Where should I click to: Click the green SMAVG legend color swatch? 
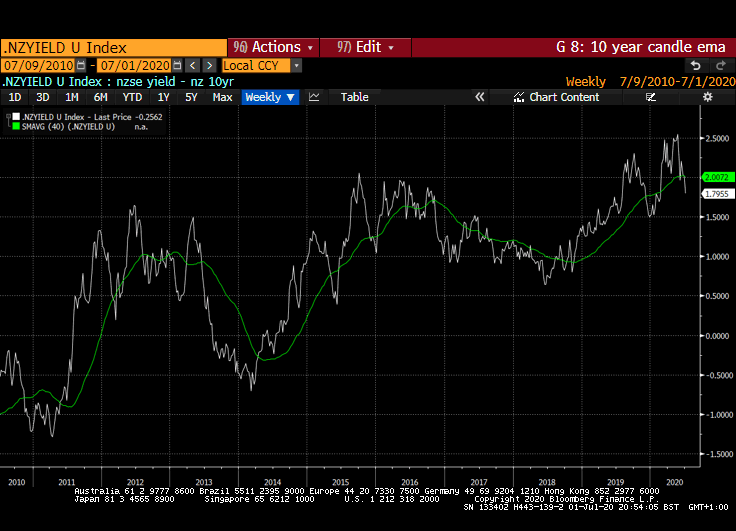pos(13,128)
